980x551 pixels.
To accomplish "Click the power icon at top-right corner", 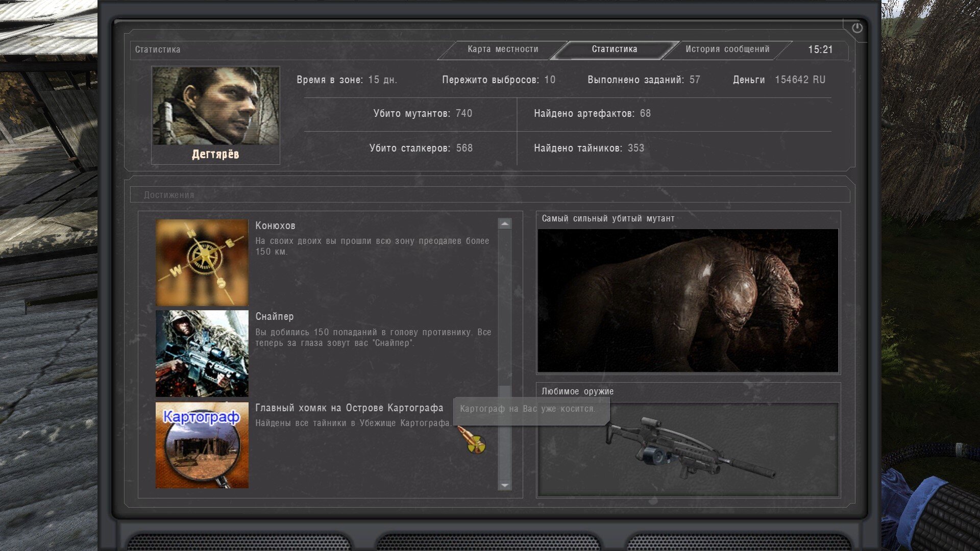I will 857,28.
